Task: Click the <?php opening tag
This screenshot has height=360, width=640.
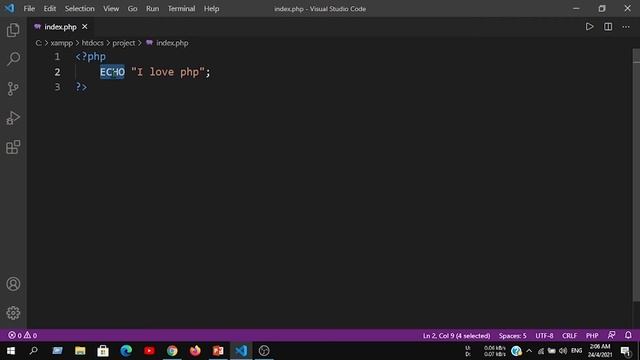Action: (x=91, y=57)
